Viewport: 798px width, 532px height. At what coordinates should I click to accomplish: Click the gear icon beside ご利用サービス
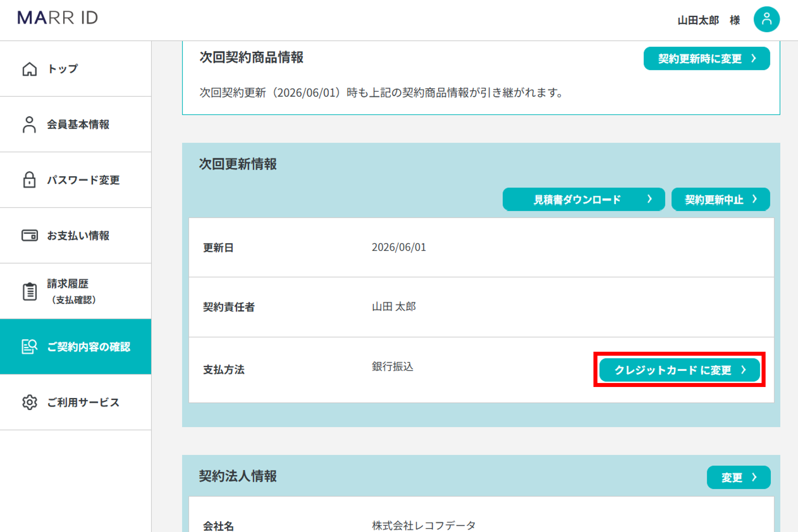click(30, 402)
